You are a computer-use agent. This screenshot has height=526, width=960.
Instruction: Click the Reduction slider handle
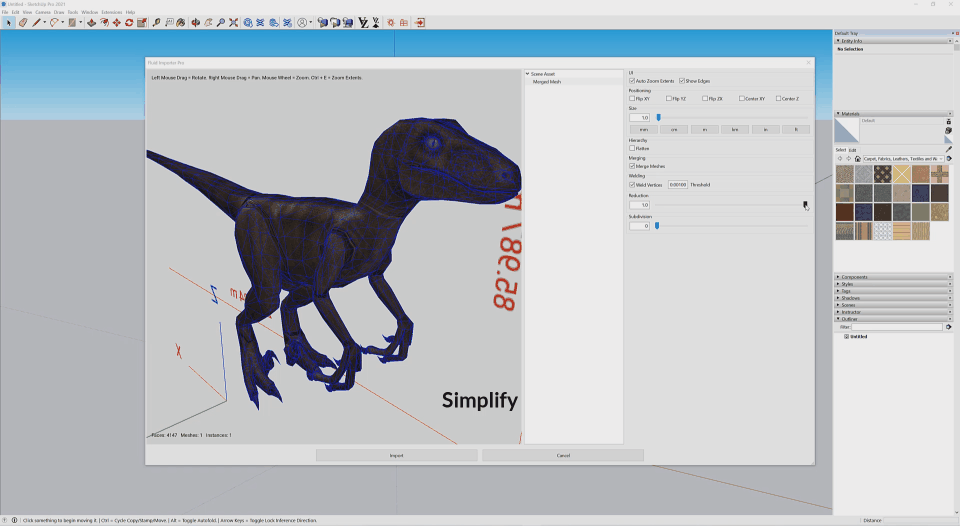pyautogui.click(x=805, y=205)
